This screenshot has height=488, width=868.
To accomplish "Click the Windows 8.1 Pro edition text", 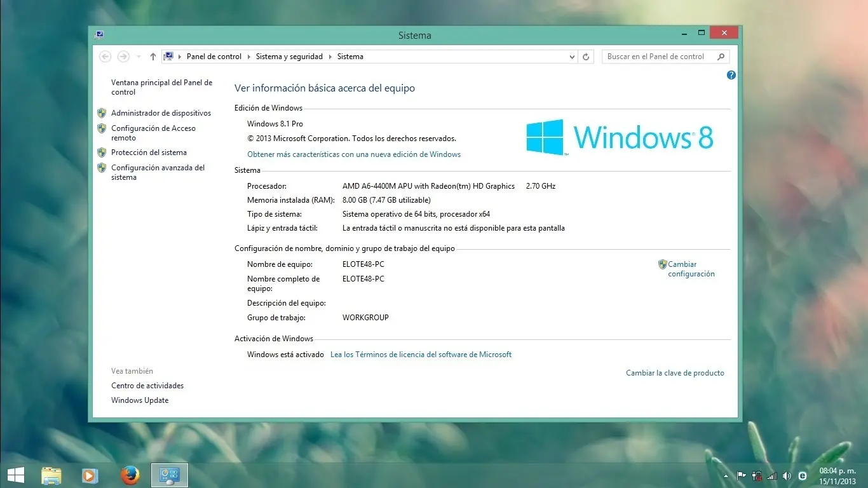I will (x=275, y=124).
